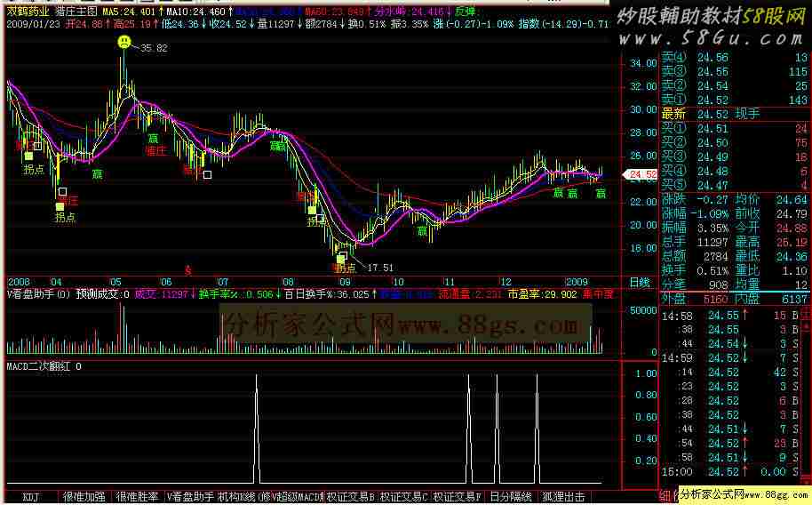Click the 涨幅 value -1.09%
The image size is (812, 505).
tap(708, 213)
